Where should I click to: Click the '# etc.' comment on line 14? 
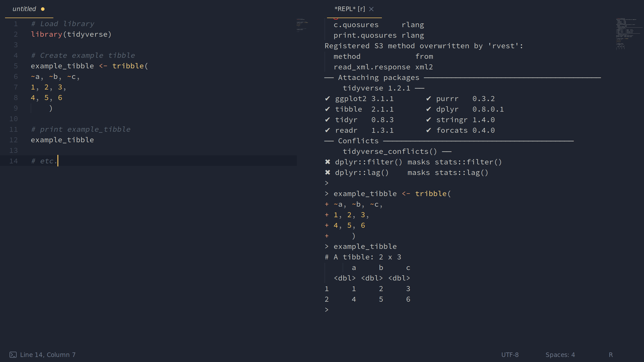44,161
